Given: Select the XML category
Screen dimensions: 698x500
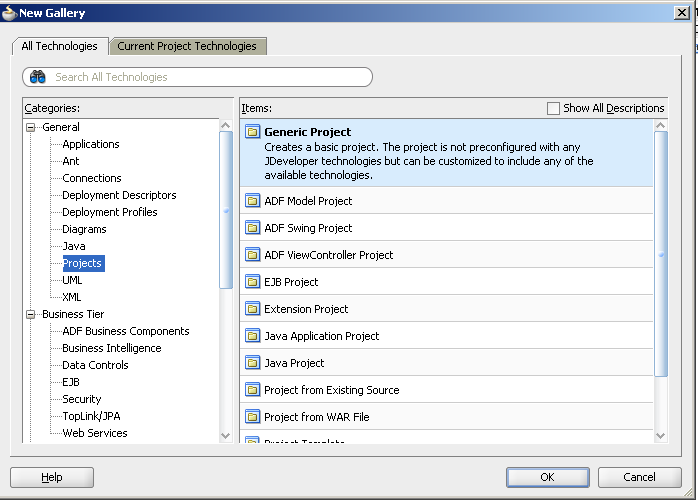Looking at the screenshot, I should click(72, 297).
